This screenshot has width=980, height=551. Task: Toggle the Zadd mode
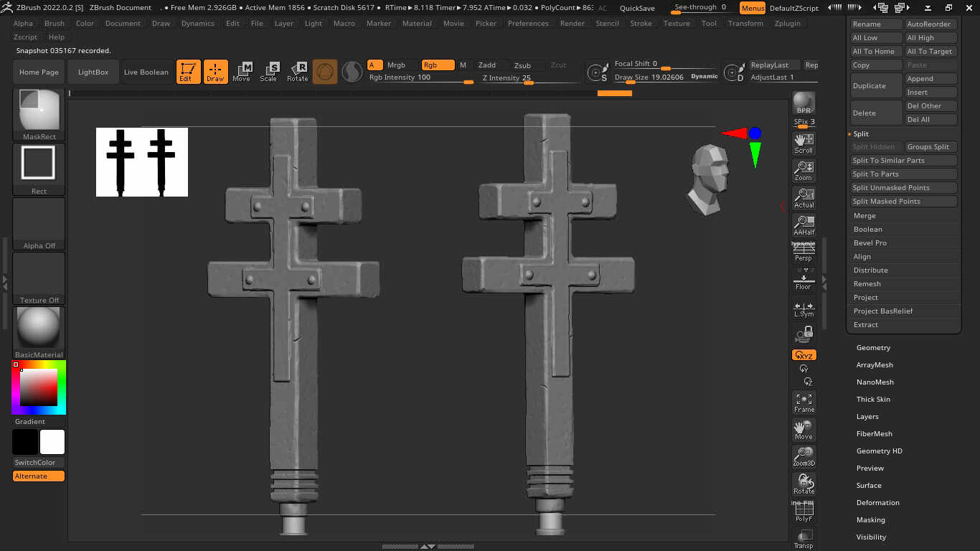coord(487,65)
